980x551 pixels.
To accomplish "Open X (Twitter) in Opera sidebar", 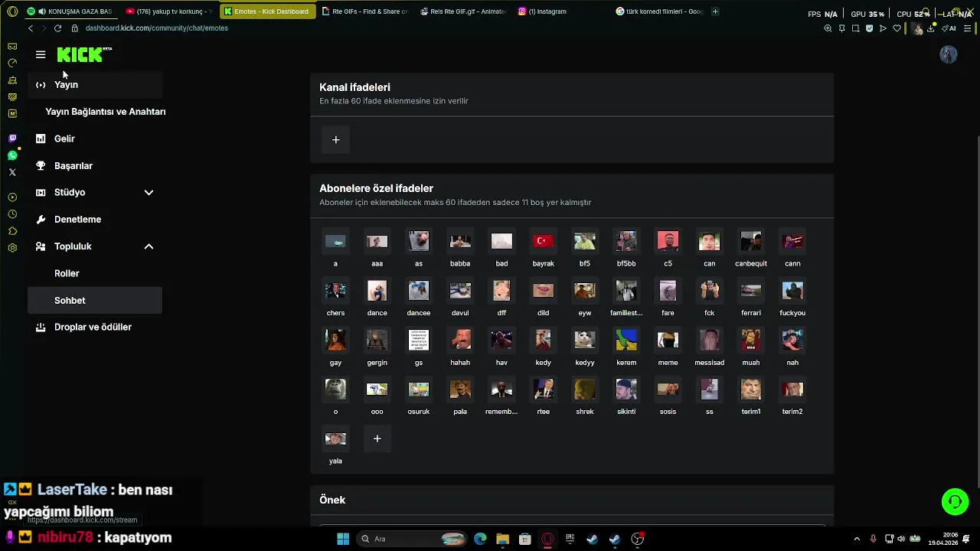I will point(12,172).
